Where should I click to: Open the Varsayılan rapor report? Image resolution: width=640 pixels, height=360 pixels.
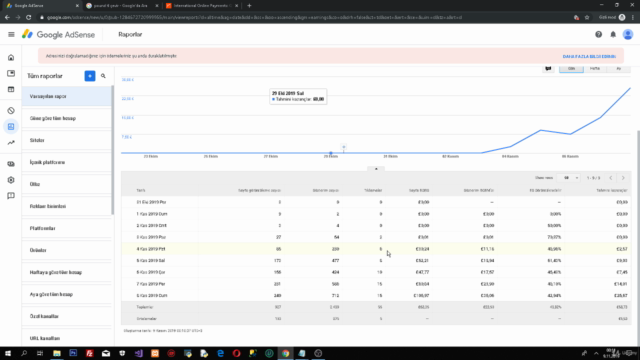pyautogui.click(x=67, y=96)
